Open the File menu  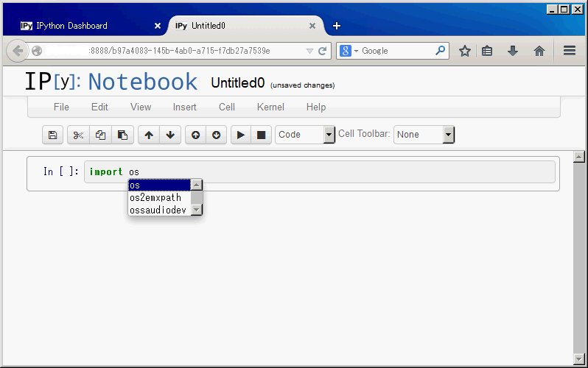pos(61,107)
